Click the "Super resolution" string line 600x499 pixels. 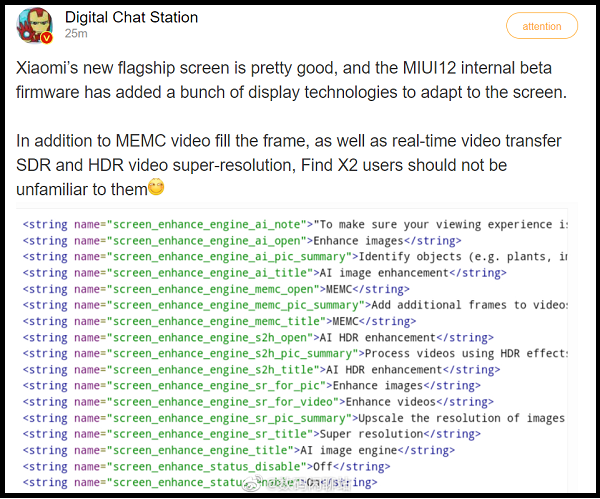click(x=251, y=434)
